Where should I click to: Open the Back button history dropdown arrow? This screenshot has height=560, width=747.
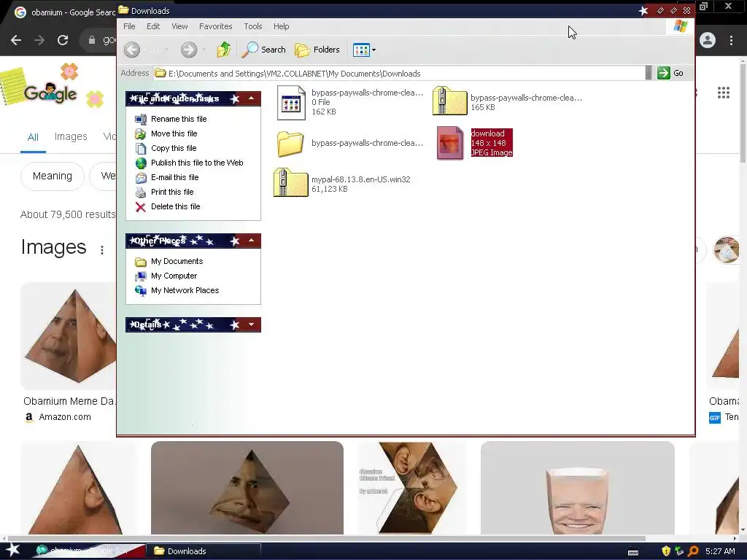pos(166,50)
